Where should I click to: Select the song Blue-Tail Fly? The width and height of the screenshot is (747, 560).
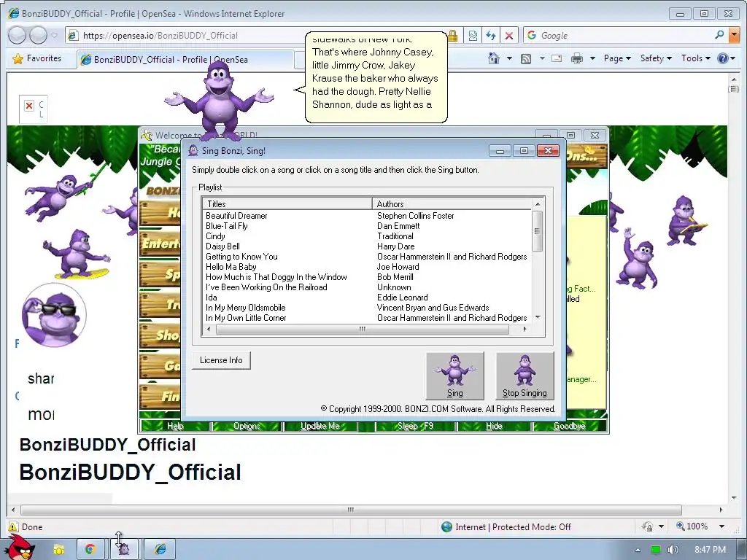pyautogui.click(x=227, y=226)
